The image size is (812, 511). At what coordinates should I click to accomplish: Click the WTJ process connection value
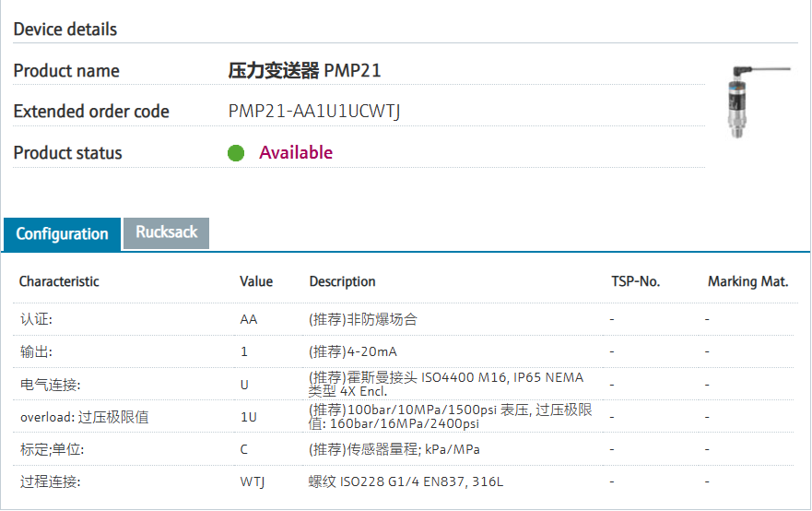pos(253,481)
